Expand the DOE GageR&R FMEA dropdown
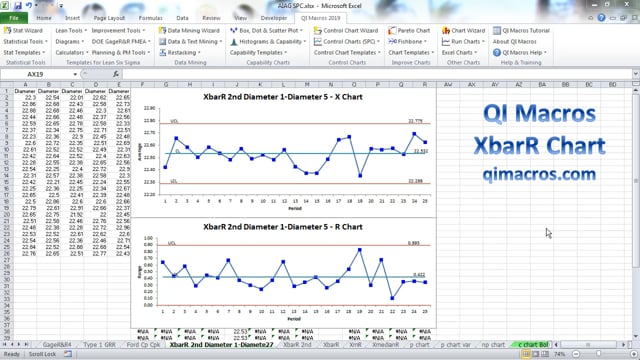Image resolution: width=640 pixels, height=360 pixels. tap(121, 42)
